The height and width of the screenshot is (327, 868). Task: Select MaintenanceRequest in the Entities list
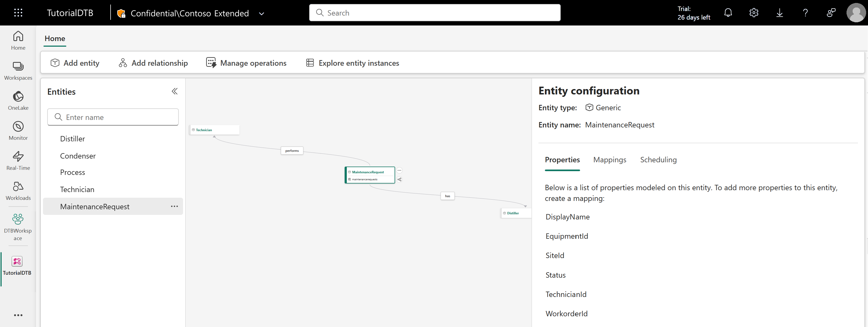click(113, 207)
